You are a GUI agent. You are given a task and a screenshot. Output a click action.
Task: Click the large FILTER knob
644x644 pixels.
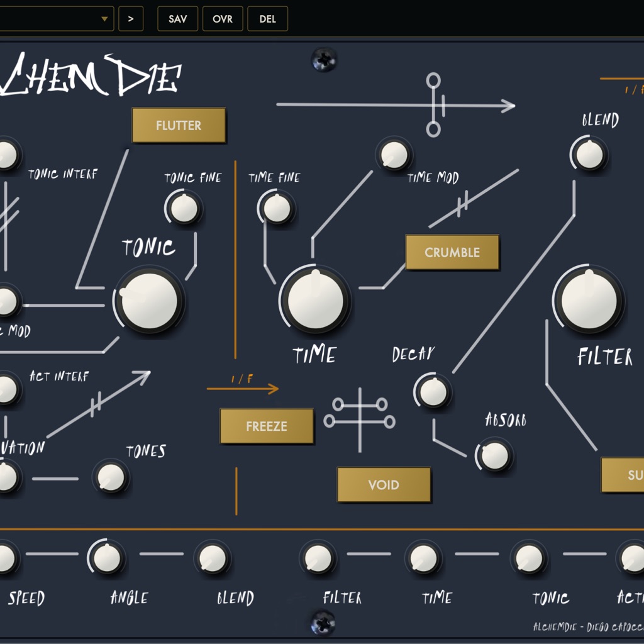coord(589,301)
